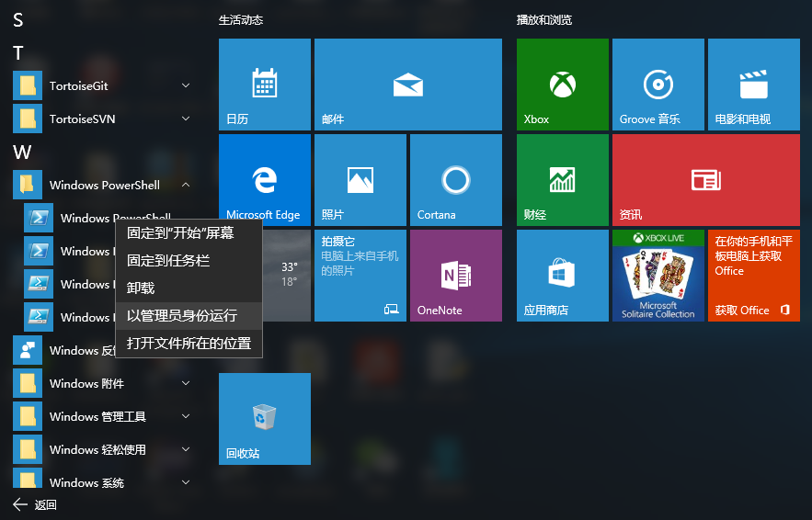Launch the Microsoft Edge tile

[x=265, y=180]
